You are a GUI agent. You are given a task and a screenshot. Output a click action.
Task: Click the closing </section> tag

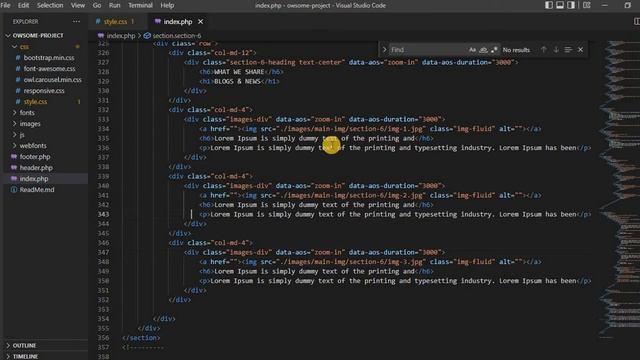pyautogui.click(x=141, y=338)
